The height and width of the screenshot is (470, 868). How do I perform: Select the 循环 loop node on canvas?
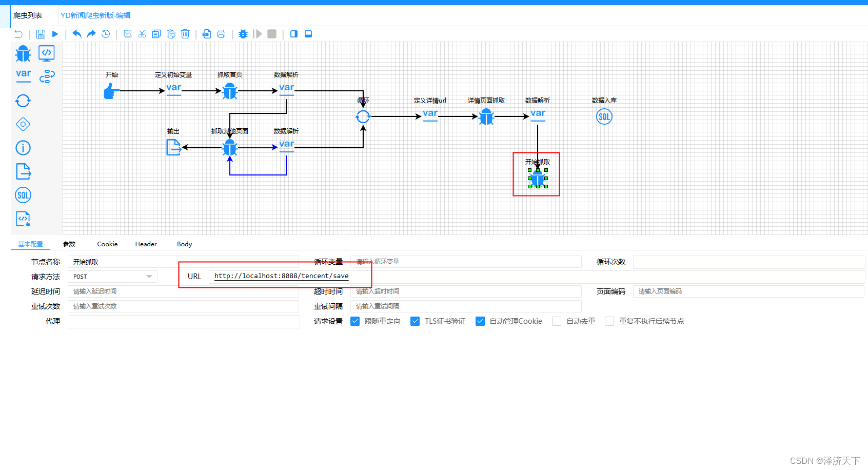pyautogui.click(x=363, y=116)
